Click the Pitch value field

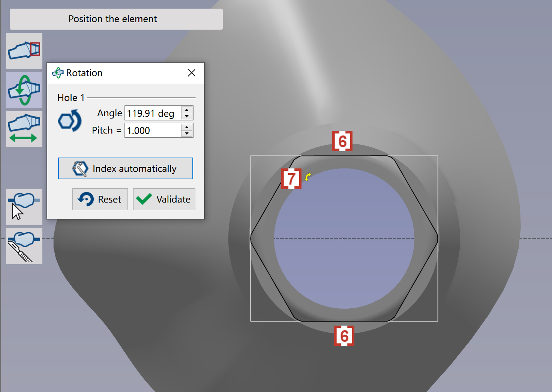point(153,131)
